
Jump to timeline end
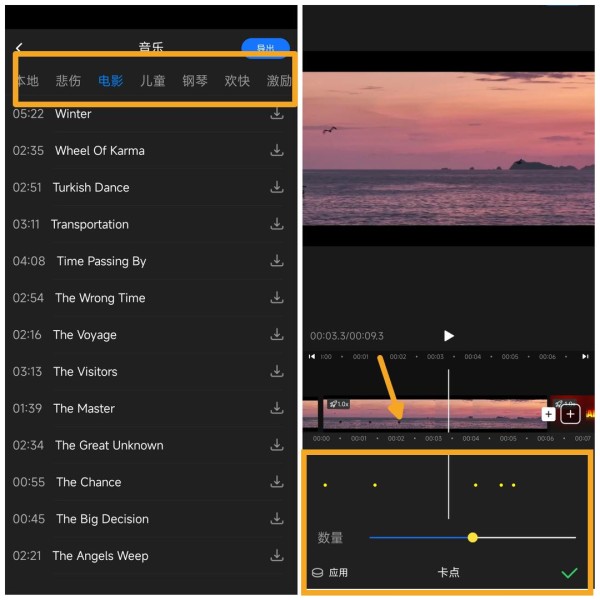pos(585,357)
